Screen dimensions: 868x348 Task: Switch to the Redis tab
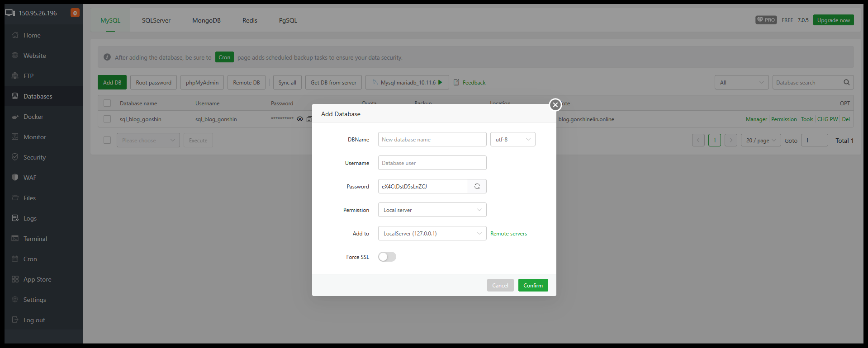[x=250, y=20]
